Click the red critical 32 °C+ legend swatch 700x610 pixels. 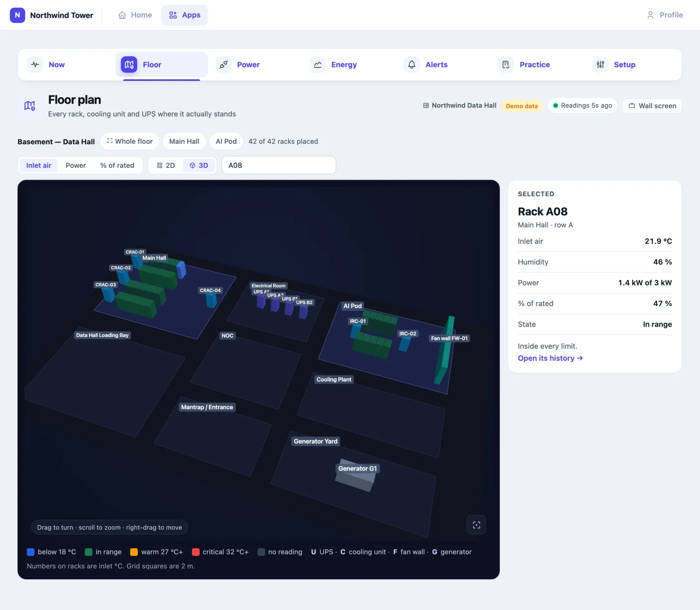tap(196, 552)
